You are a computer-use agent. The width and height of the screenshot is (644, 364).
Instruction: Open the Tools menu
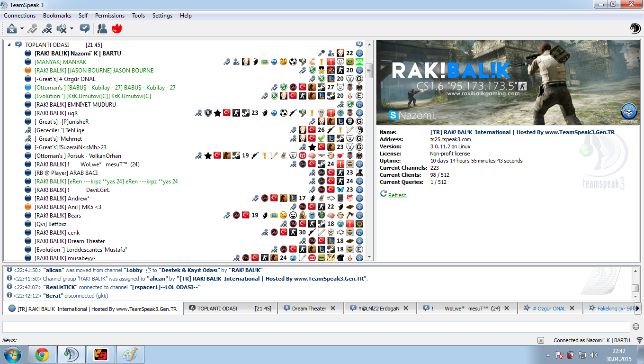139,16
